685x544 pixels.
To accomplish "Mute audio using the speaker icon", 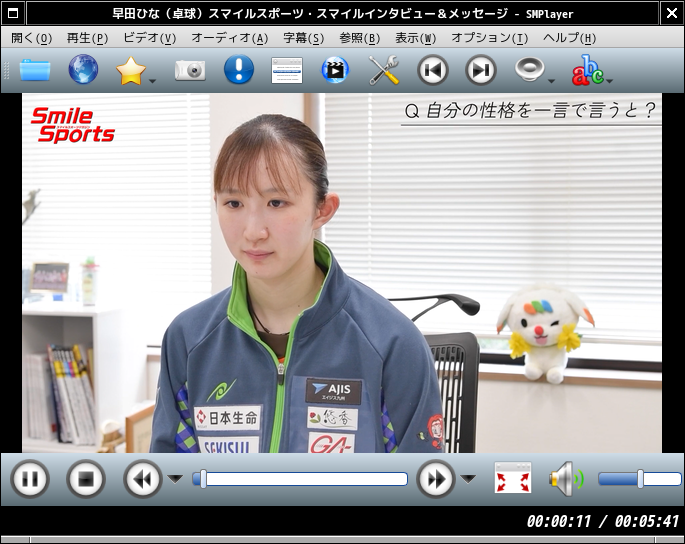I will 566,479.
